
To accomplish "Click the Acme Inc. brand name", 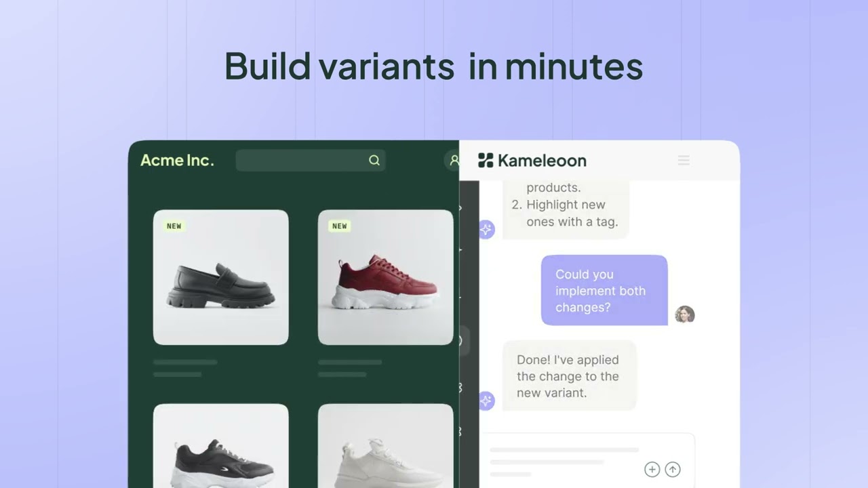I will [177, 160].
